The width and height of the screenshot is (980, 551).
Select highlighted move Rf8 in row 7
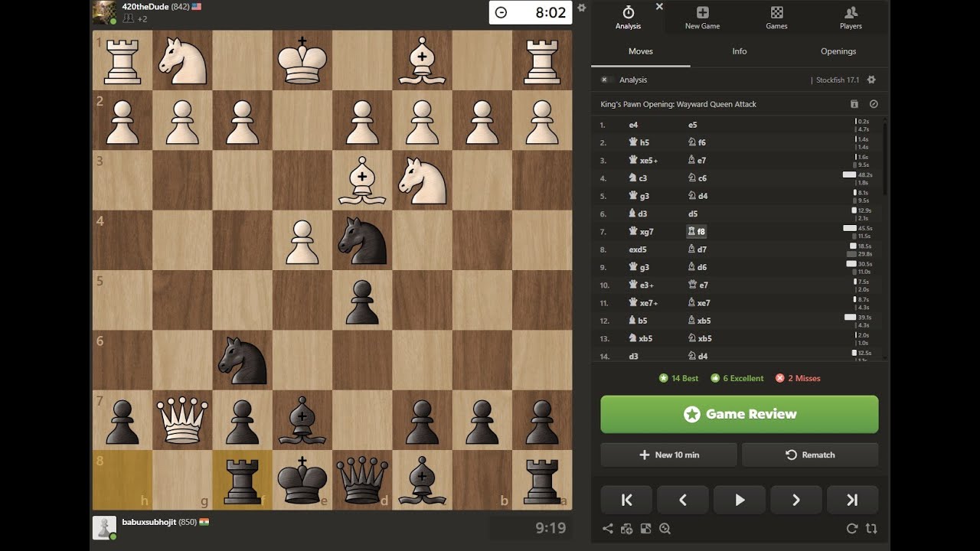point(696,231)
